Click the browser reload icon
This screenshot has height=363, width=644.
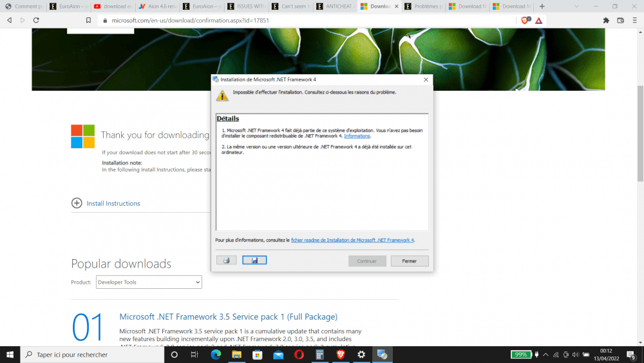point(36,20)
